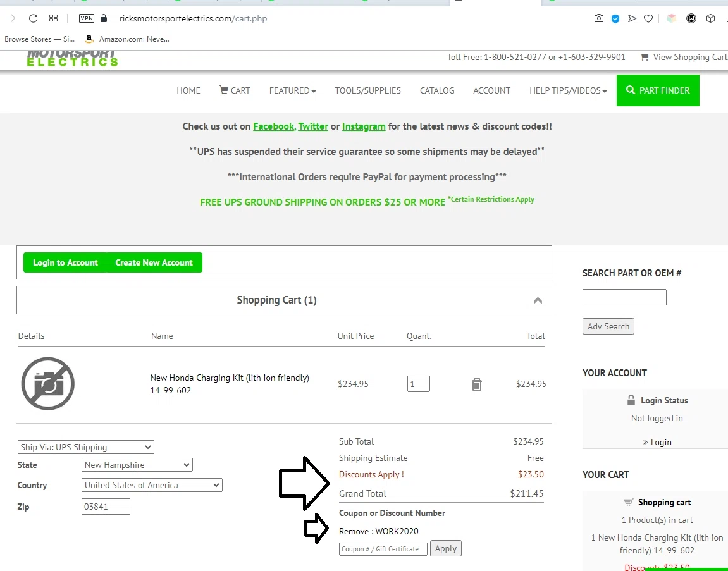Image resolution: width=728 pixels, height=571 pixels.
Task: Open the Browse Stores bookmark
Action: 39,39
